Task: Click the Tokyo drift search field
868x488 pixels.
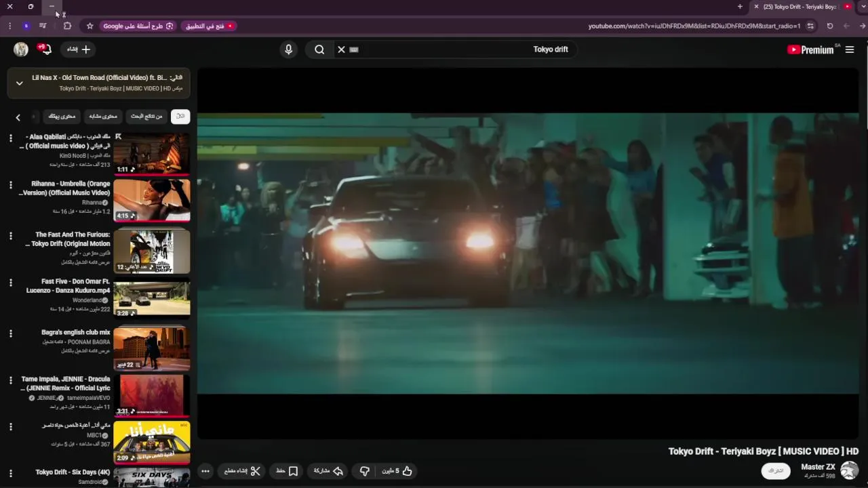Action: (468, 49)
